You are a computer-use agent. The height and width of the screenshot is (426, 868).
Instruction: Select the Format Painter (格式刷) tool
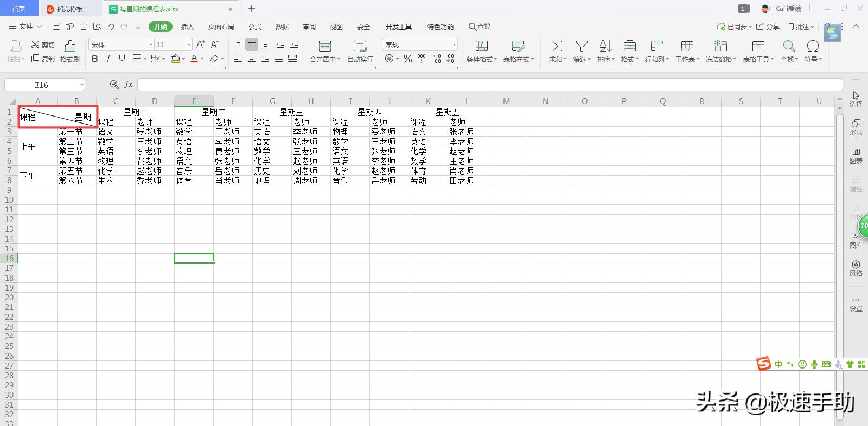coord(70,51)
